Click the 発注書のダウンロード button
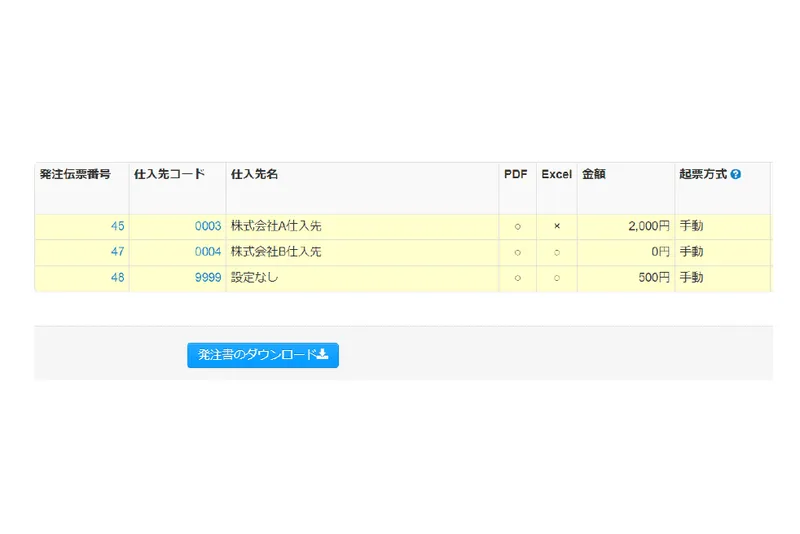The height and width of the screenshot is (534, 800). [x=263, y=355]
